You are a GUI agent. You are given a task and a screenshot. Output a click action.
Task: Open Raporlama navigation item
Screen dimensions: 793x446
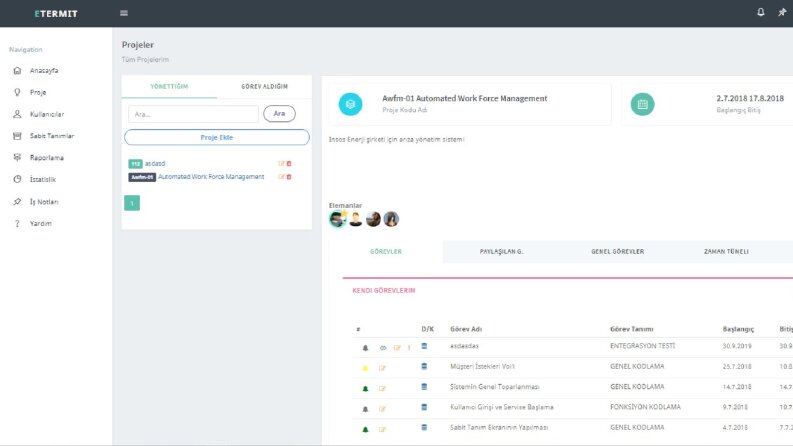(47, 157)
